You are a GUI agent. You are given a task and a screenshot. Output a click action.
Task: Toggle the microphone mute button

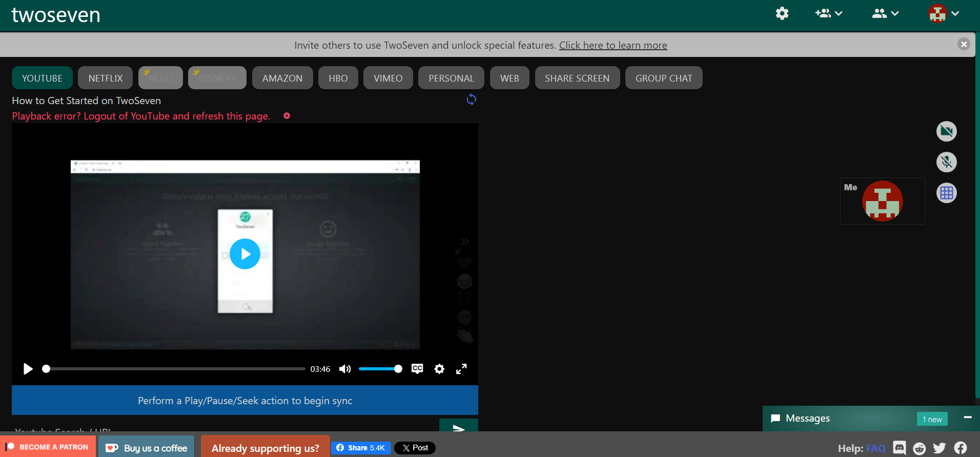click(946, 162)
